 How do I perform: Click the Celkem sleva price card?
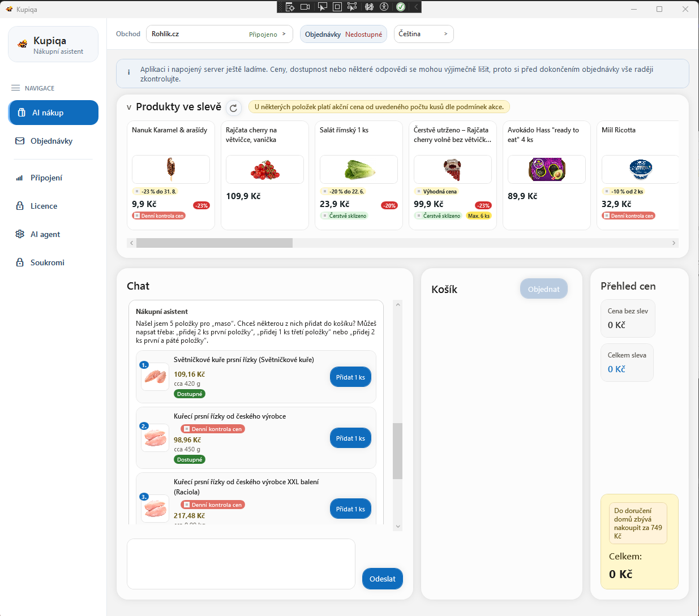point(627,363)
